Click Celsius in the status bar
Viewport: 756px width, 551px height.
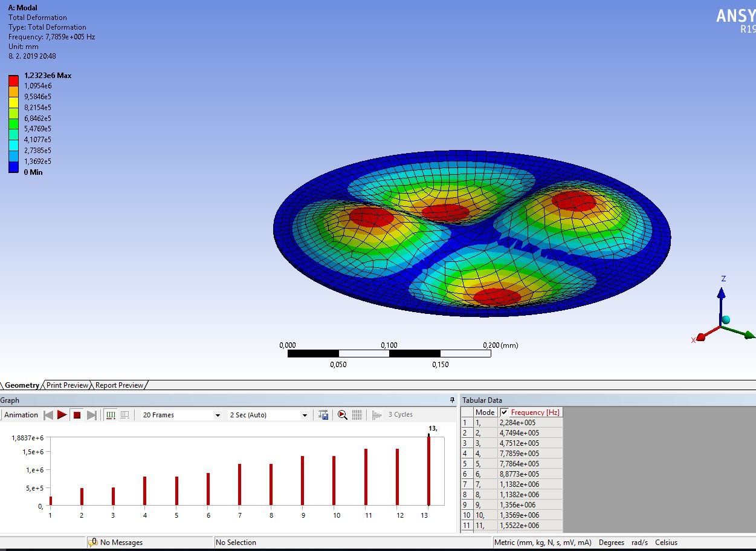667,543
